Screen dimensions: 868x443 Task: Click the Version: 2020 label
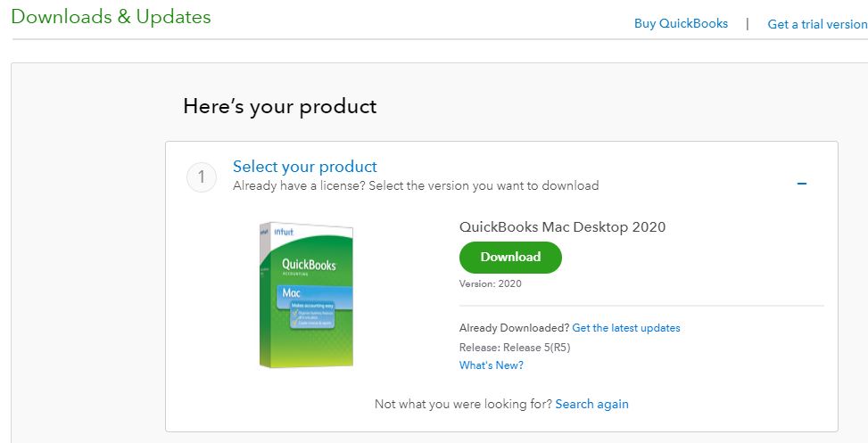pyautogui.click(x=490, y=283)
